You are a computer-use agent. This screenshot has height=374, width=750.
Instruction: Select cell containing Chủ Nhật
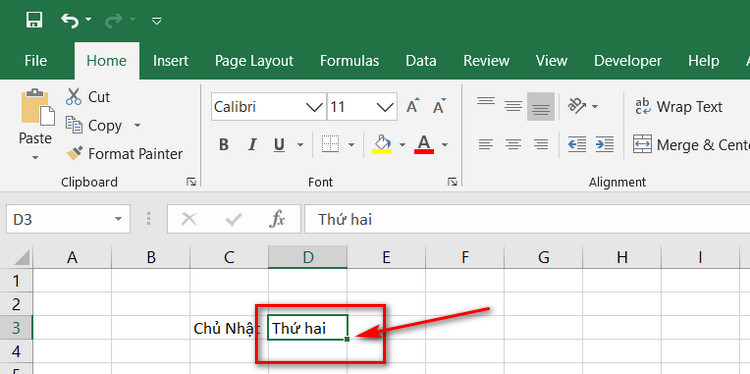229,328
